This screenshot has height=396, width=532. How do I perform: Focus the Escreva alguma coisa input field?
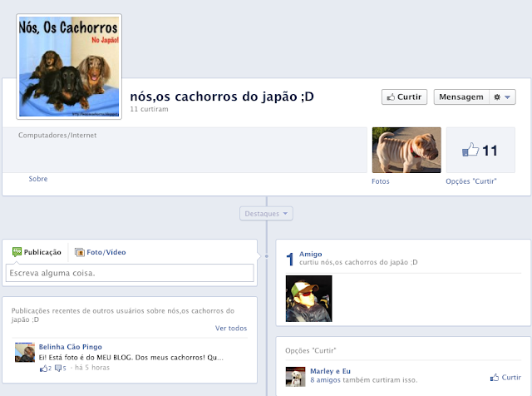pos(130,273)
